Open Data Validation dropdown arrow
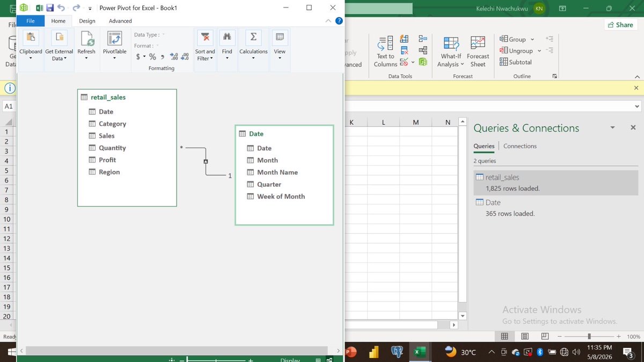Screen dimensions: 644x362 [x=413, y=62]
